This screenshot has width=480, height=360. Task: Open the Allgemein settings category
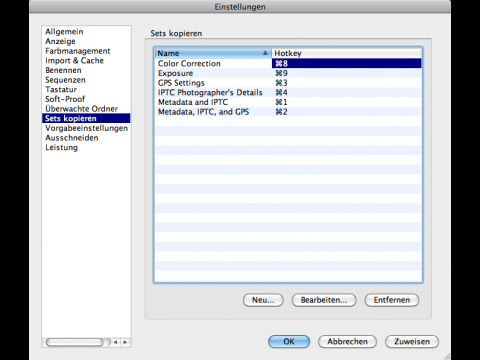[x=86, y=32]
